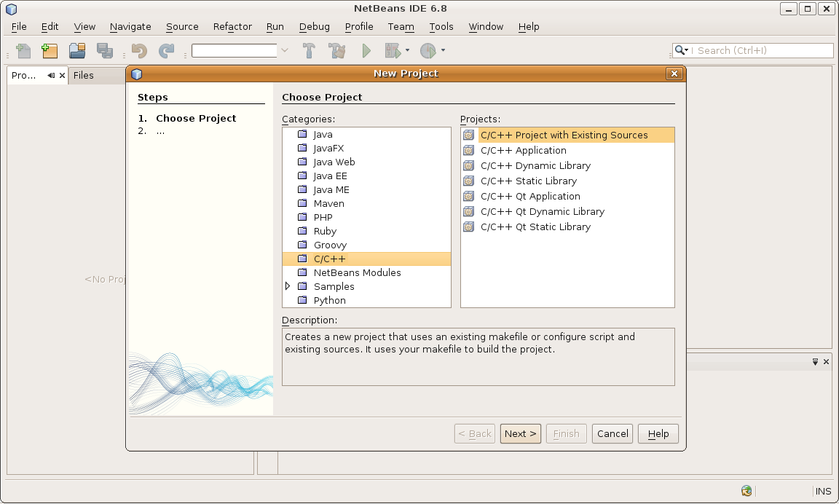Image resolution: width=839 pixels, height=504 pixels.
Task: Open the View menu
Action: pos(84,27)
